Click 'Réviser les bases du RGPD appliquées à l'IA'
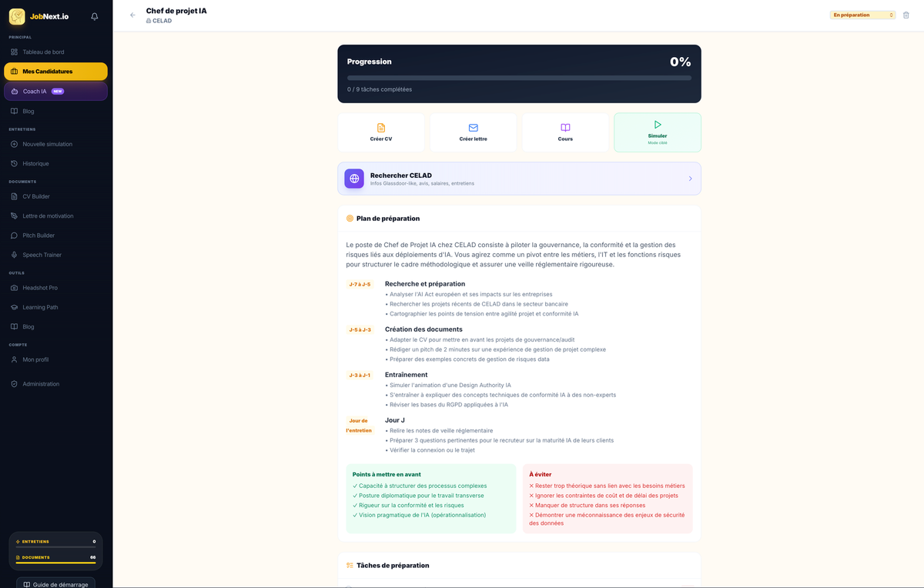Viewport: 924px width, 588px height. click(447, 405)
